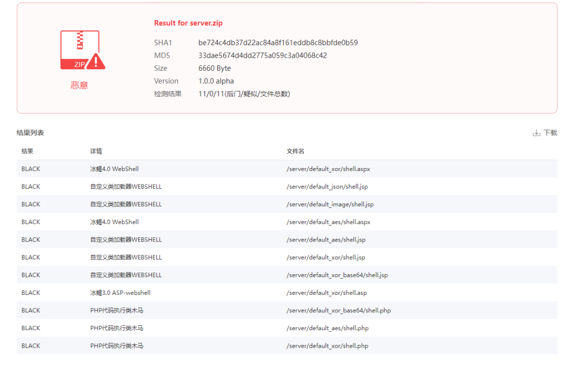
Task: Select file path /server/default_xor/shell.asp
Action: 327,293
